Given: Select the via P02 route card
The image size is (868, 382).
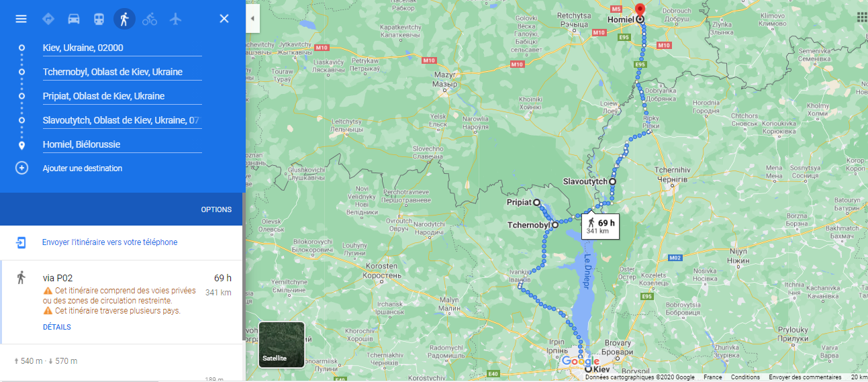Looking at the screenshot, I should pos(122,302).
